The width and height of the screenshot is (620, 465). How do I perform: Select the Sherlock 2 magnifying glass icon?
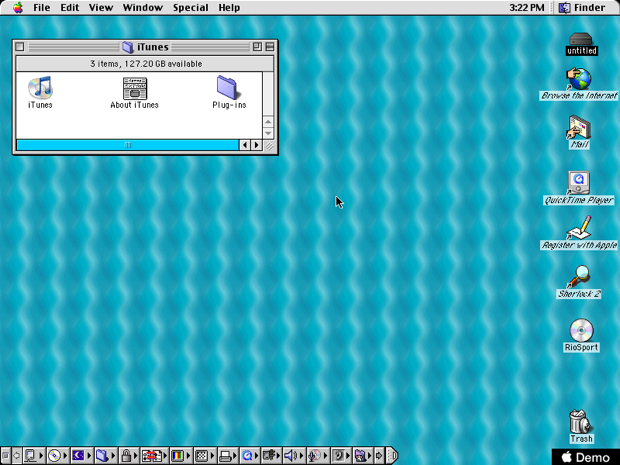click(579, 276)
